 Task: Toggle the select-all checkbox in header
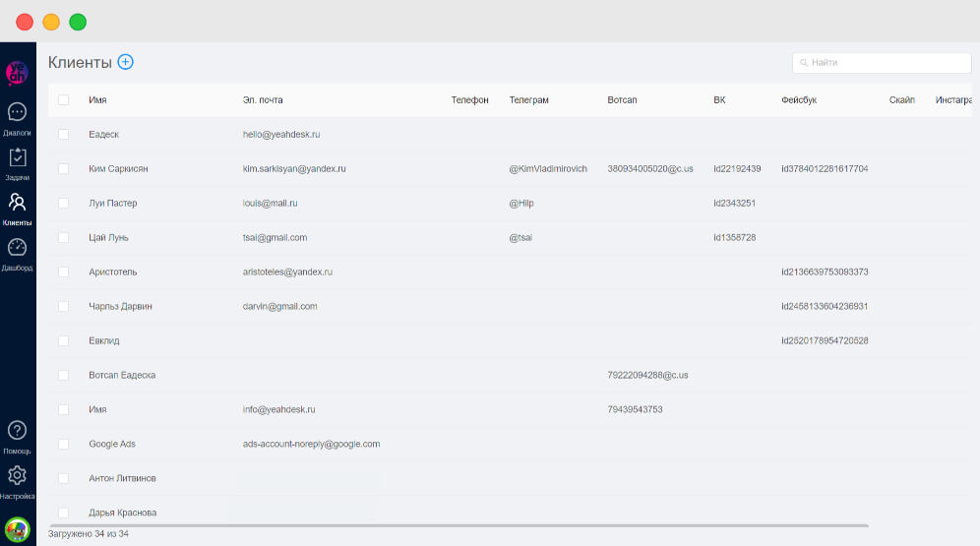(x=64, y=100)
